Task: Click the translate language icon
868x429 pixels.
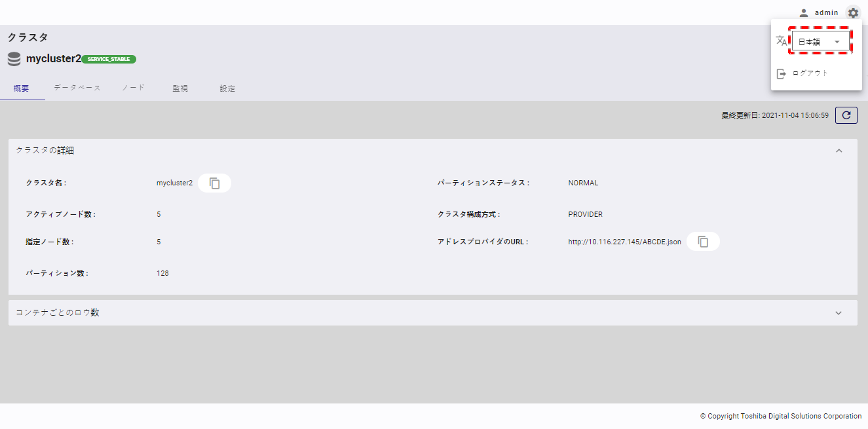Action: point(782,41)
